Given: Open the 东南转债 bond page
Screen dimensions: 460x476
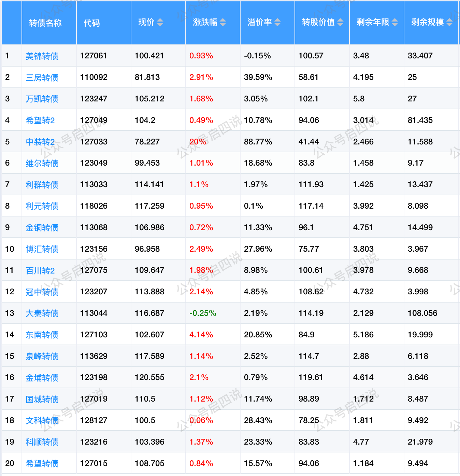Looking at the screenshot, I should pyautogui.click(x=42, y=335).
